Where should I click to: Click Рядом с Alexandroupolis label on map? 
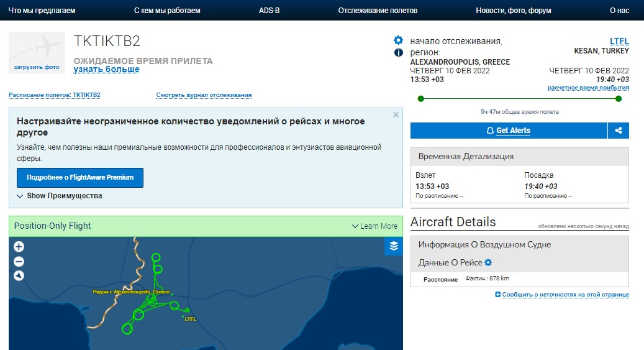tap(131, 292)
